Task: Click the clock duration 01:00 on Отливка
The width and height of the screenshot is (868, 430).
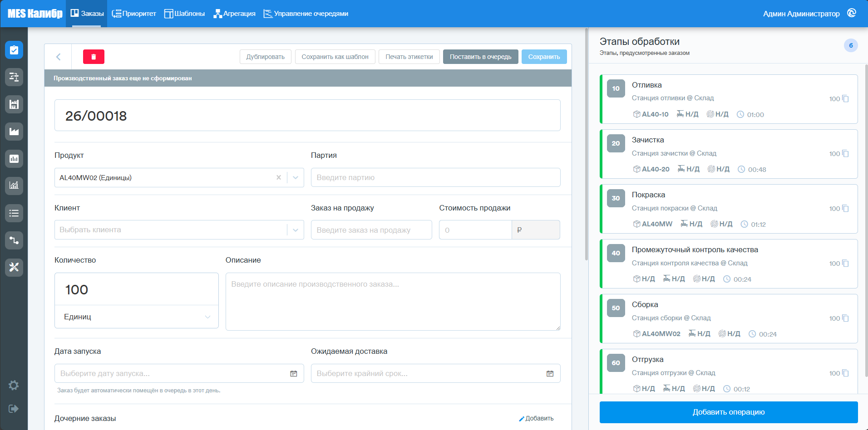Action: point(750,115)
